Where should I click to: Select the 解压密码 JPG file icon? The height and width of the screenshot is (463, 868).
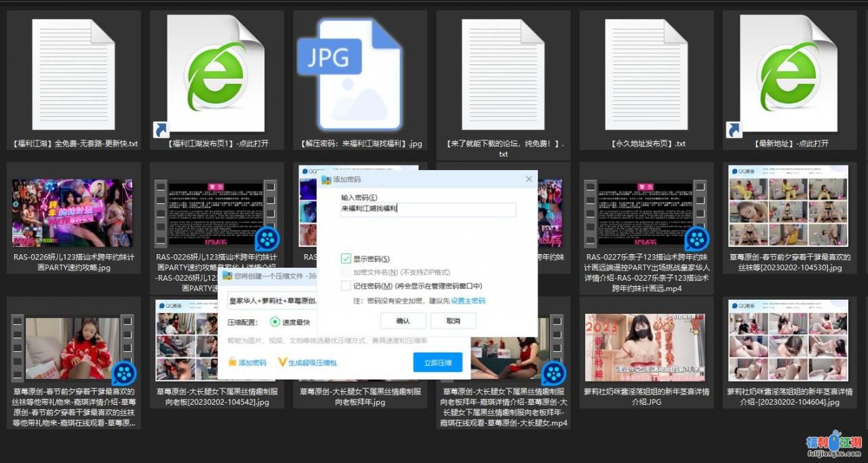pyautogui.click(x=360, y=74)
